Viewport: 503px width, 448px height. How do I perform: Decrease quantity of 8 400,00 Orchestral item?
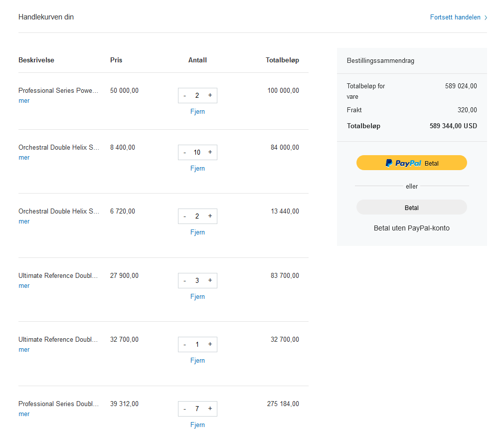point(185,152)
